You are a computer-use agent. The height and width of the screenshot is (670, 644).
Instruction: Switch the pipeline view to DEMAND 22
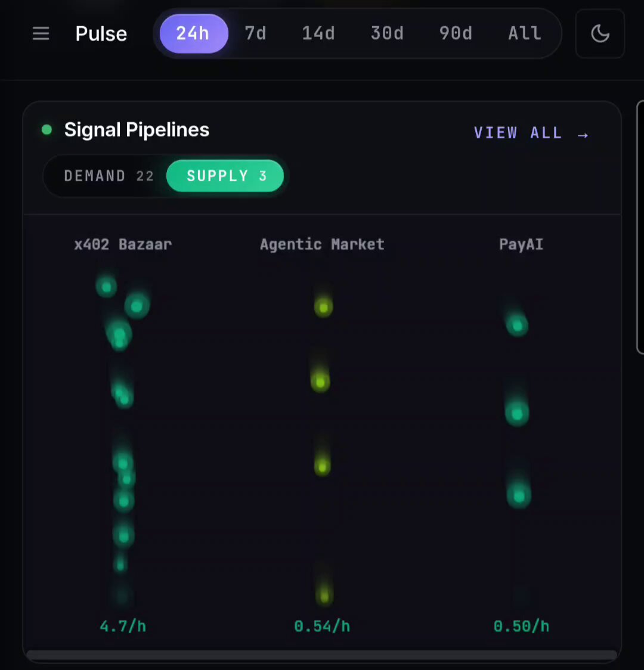point(109,176)
